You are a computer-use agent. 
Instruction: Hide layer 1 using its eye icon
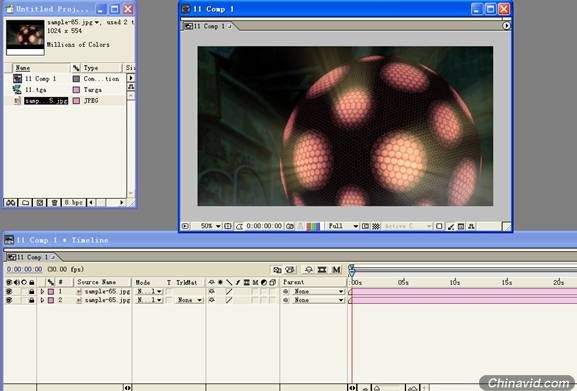click(x=9, y=291)
